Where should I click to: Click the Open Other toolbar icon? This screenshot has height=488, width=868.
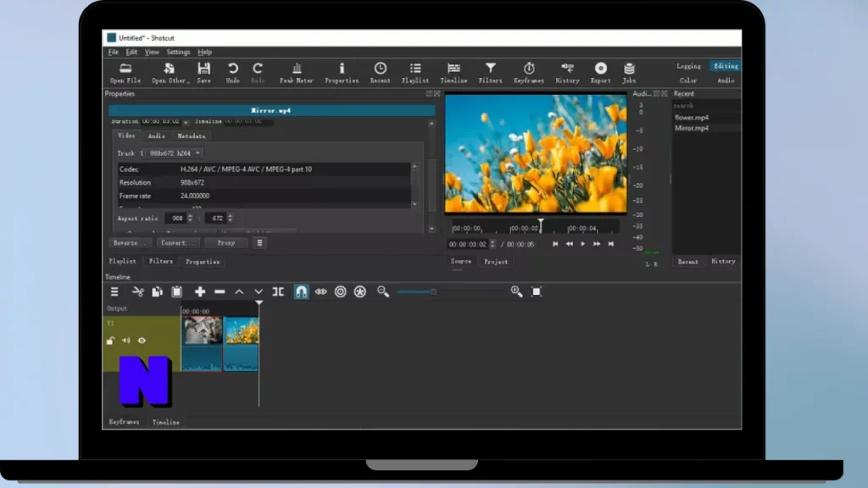(x=170, y=73)
